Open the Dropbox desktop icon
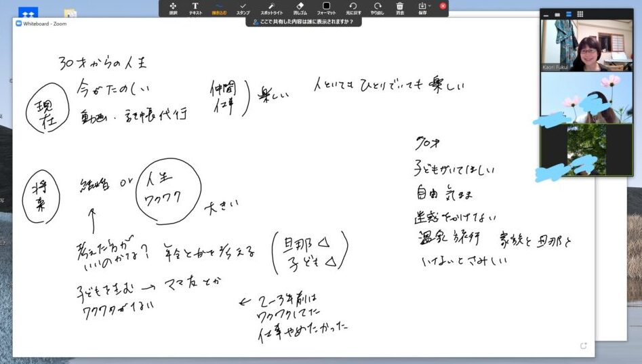Screen dimensions: 642x364 [x=28, y=14]
